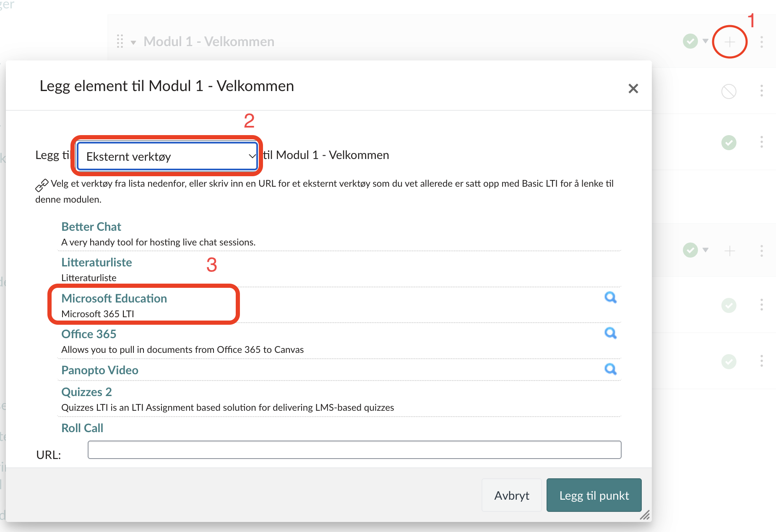Choose Office 365 from the tool list
Screen dimensions: 776x532
pyautogui.click(x=89, y=334)
